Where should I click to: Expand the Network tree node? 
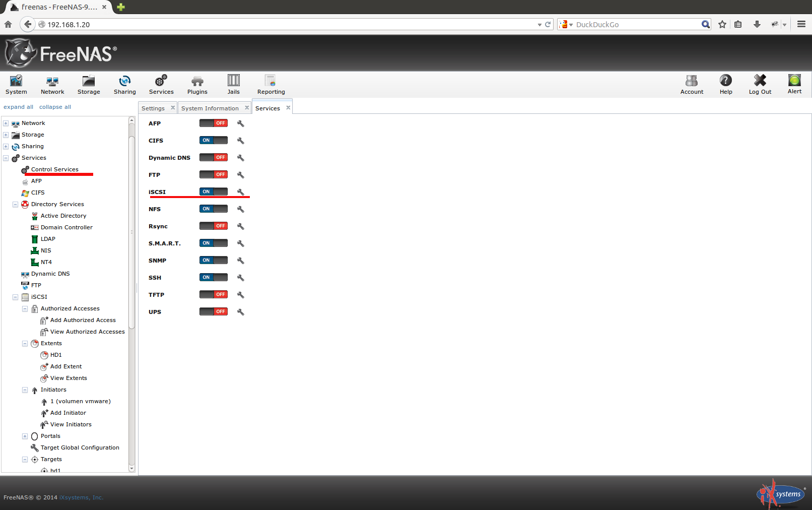tap(6, 123)
